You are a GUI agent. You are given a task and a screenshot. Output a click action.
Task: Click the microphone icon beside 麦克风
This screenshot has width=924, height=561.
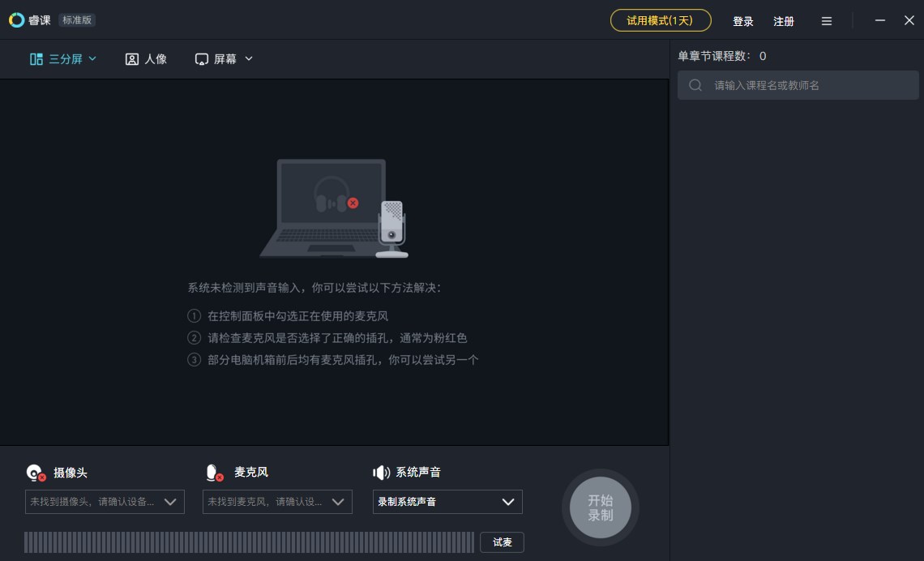tap(213, 473)
